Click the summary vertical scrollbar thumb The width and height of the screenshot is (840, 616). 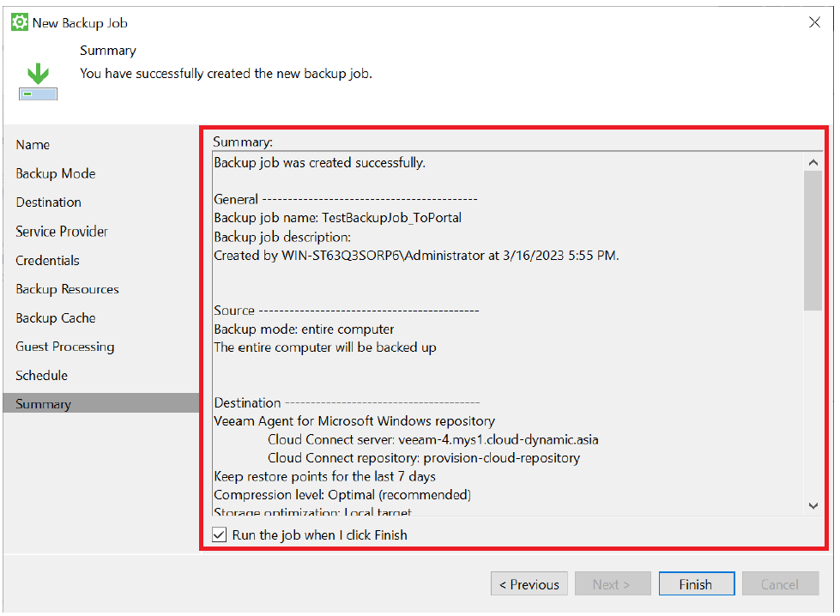click(x=813, y=240)
